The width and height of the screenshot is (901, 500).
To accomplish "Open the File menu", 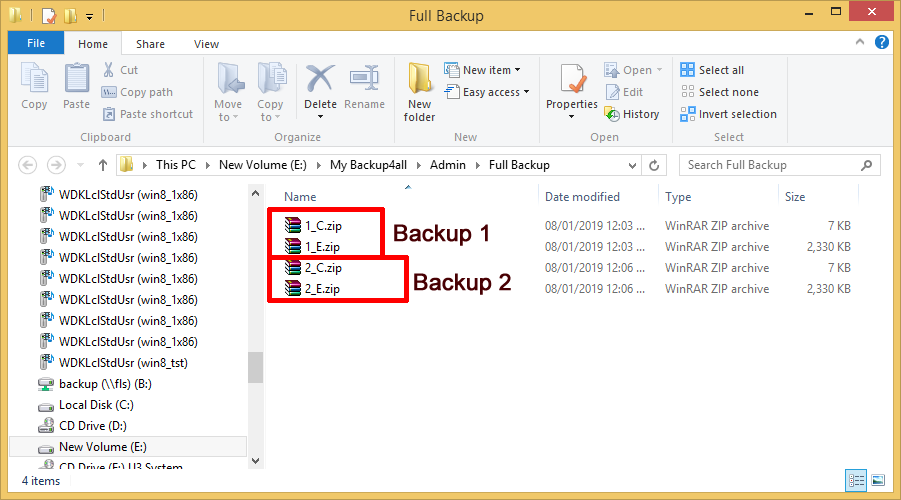I will (x=36, y=43).
